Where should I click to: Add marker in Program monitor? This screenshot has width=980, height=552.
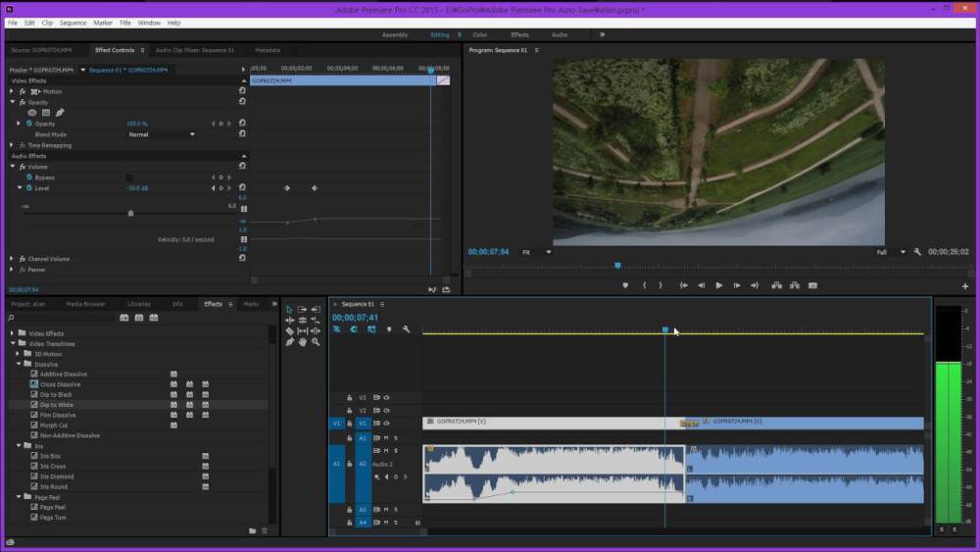tap(625, 285)
